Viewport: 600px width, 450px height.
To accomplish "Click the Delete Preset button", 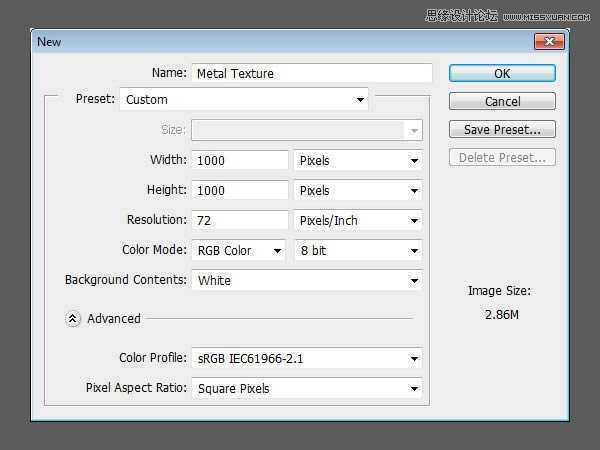I will pos(502,157).
